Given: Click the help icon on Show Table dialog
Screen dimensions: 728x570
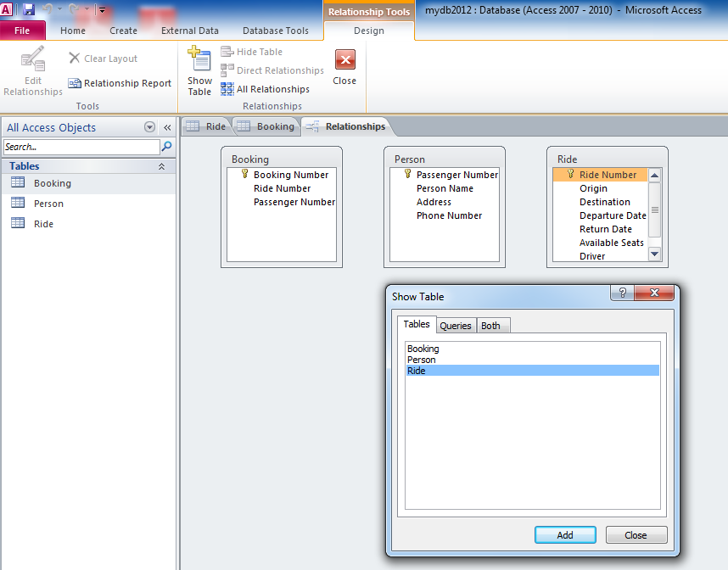Looking at the screenshot, I should [622, 293].
